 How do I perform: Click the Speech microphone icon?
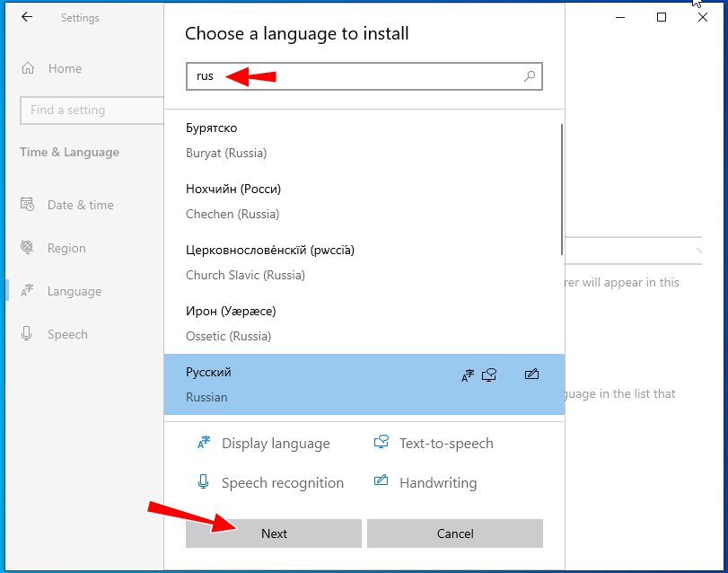pos(27,333)
